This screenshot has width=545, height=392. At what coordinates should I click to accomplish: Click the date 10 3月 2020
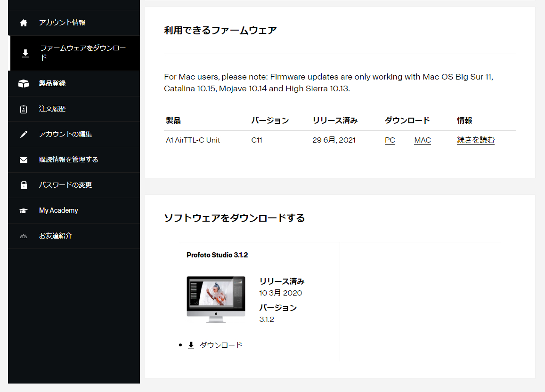pos(280,293)
